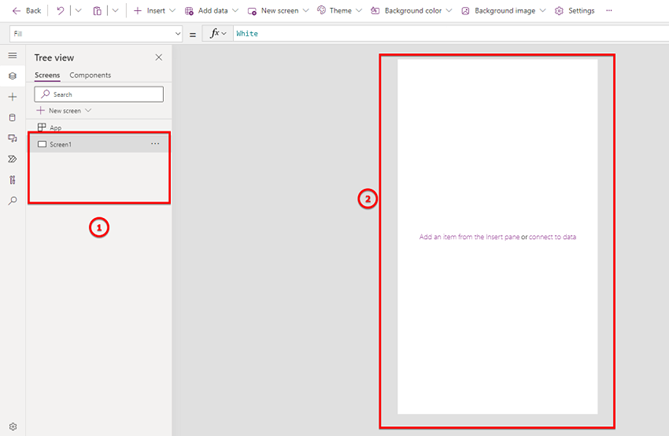Click the Insert pane link on canvas
The height and width of the screenshot is (436, 669).
[x=469, y=237]
